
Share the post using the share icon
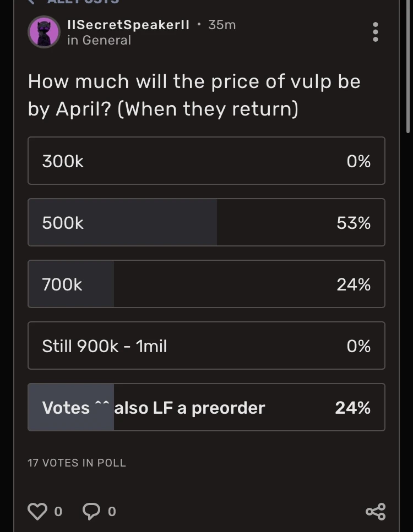376,511
